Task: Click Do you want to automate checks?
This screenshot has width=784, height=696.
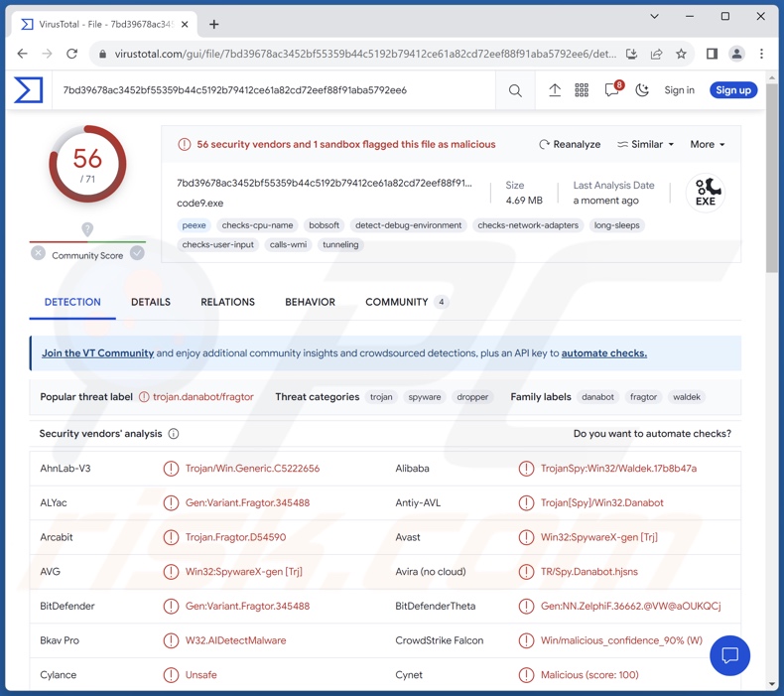Action: point(652,434)
